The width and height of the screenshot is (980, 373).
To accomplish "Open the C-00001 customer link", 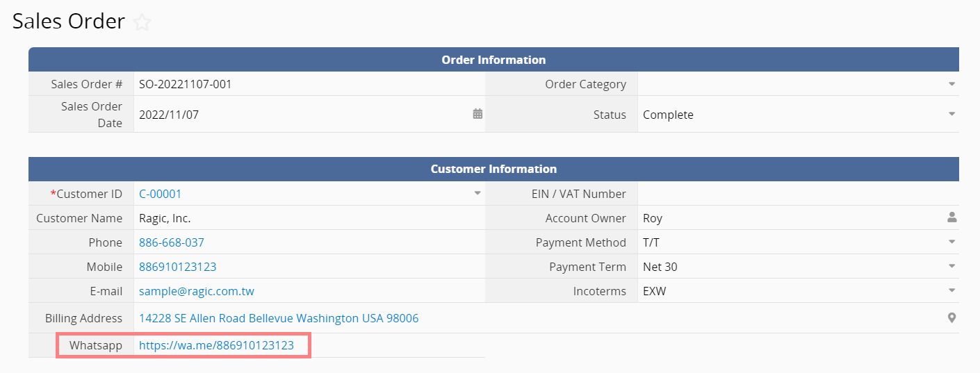I will point(160,194).
